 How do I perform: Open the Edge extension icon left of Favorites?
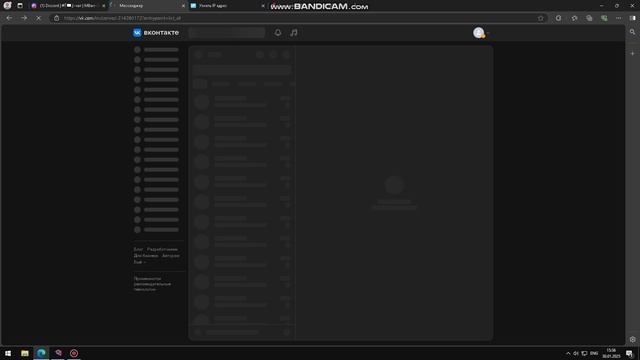pyautogui.click(x=558, y=18)
